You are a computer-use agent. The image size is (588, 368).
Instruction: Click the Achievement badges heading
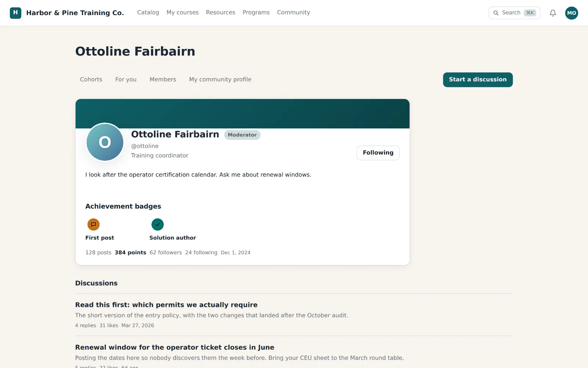click(x=123, y=206)
